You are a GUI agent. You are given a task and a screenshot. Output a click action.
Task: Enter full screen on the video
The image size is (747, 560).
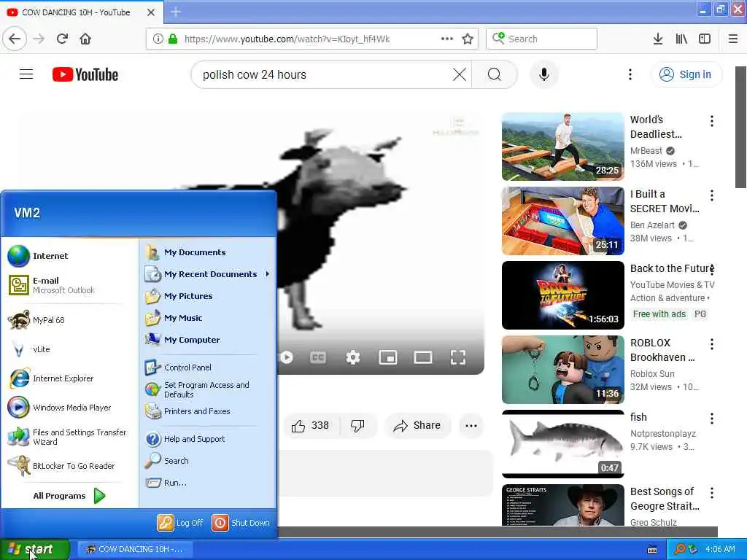point(458,357)
